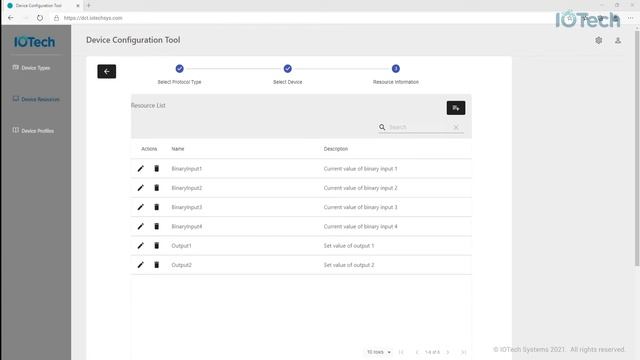
Task: Sort by the Description column header
Action: tap(336, 149)
